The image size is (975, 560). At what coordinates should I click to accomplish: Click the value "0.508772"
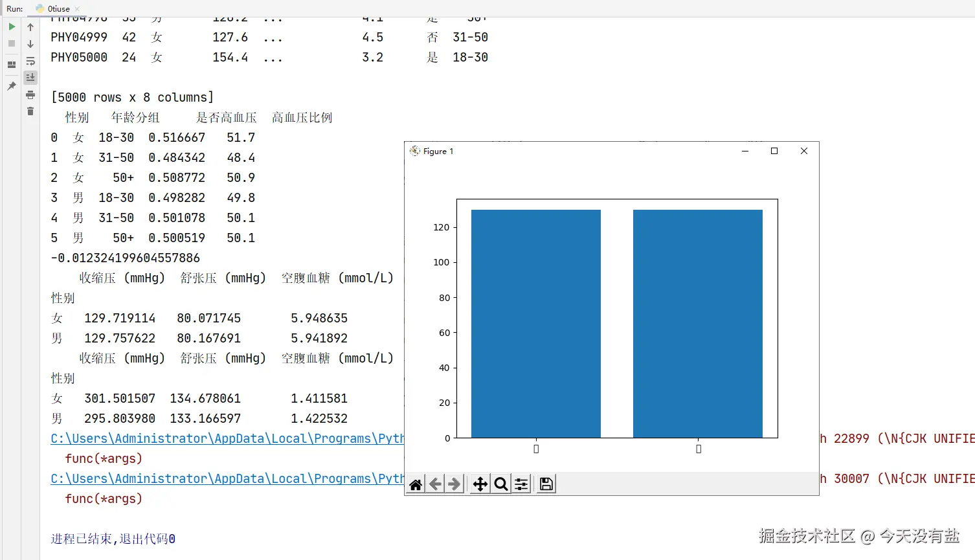coord(177,177)
